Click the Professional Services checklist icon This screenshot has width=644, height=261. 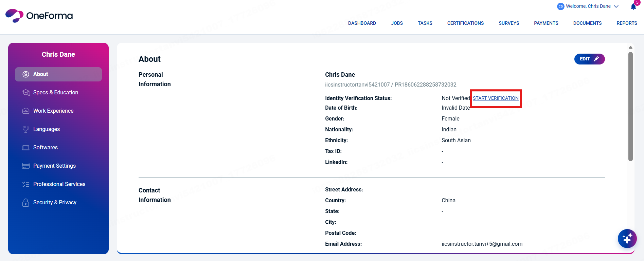[x=26, y=184]
